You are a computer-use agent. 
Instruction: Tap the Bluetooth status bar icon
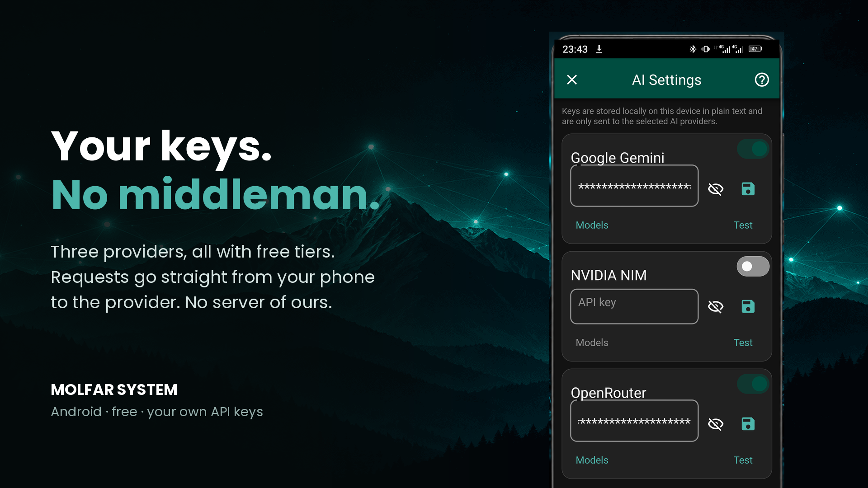[693, 49]
